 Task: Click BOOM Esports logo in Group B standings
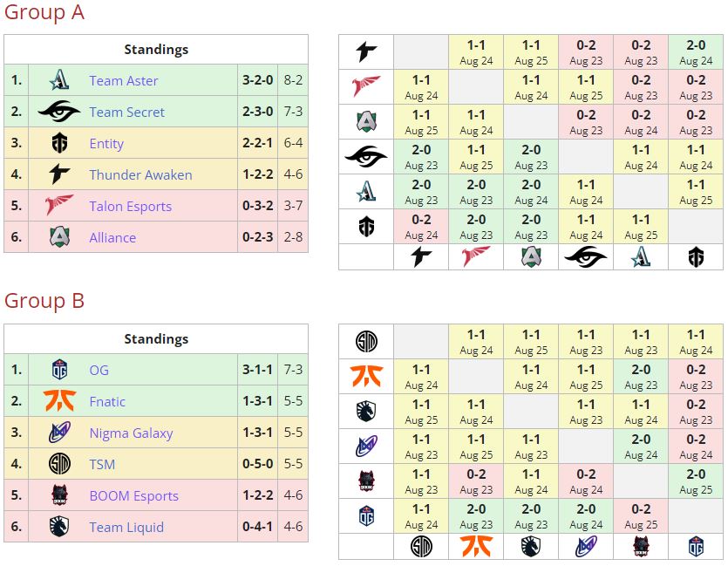[59, 495]
